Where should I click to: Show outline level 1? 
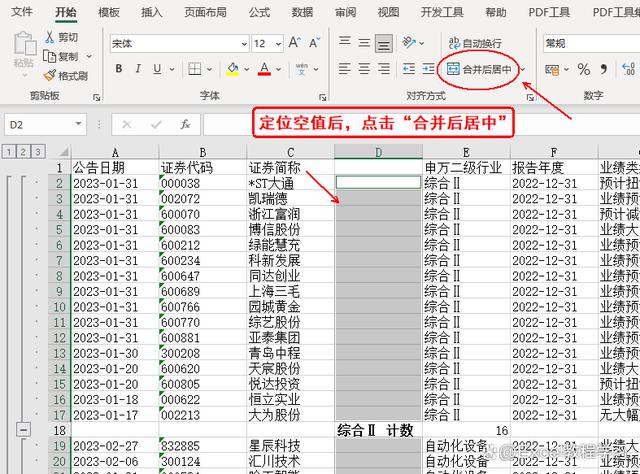(x=9, y=152)
